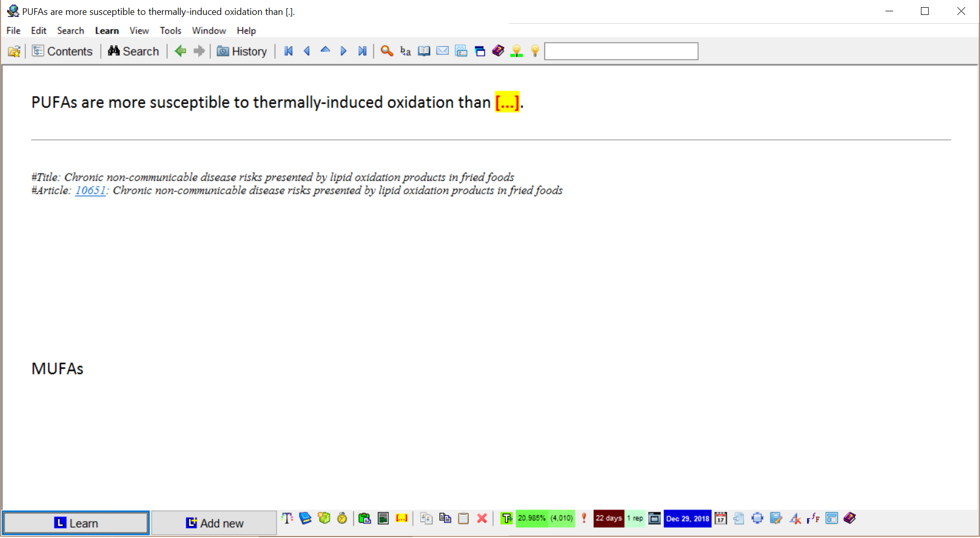The image size is (980, 538).
Task: Click the Learn button
Action: (x=76, y=523)
